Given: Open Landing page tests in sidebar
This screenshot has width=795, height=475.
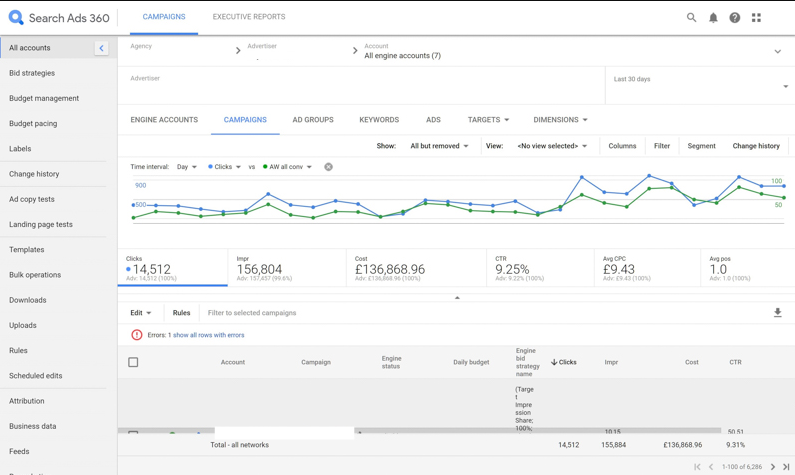Looking at the screenshot, I should (41, 224).
